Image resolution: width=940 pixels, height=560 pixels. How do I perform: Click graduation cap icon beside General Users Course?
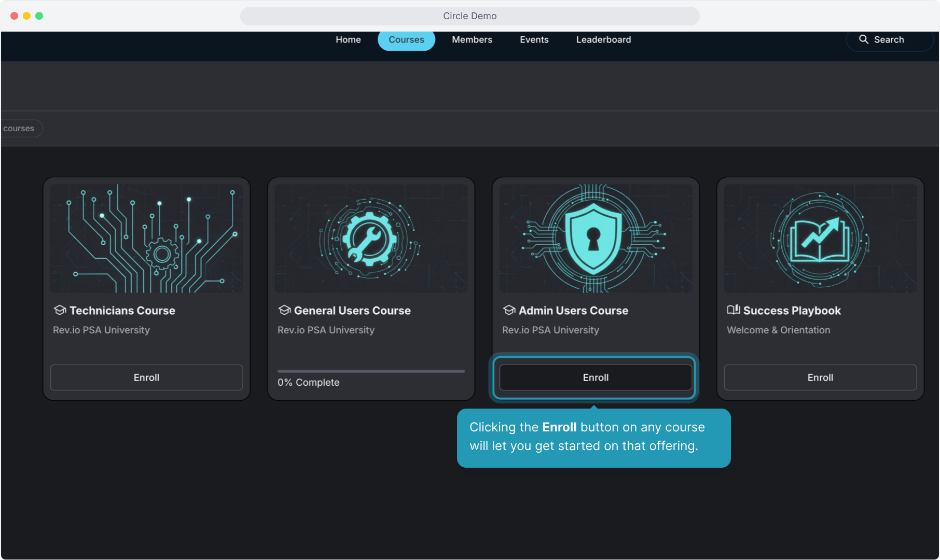pos(284,310)
